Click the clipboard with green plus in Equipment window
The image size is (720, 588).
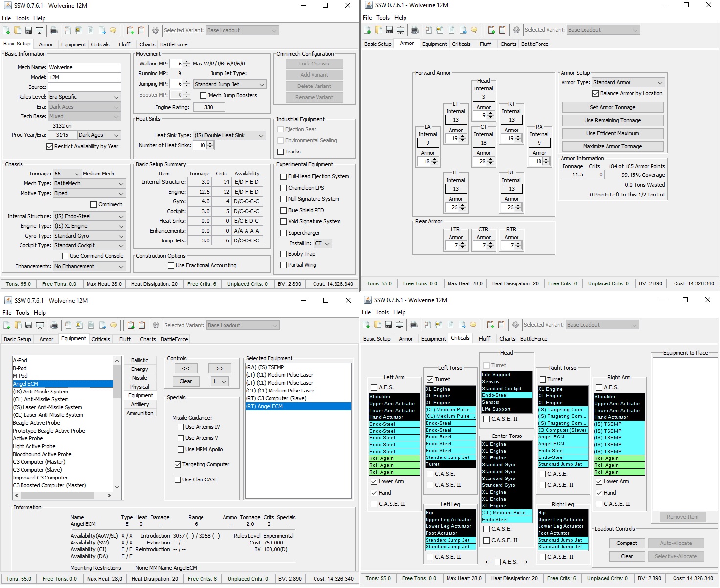131,325
